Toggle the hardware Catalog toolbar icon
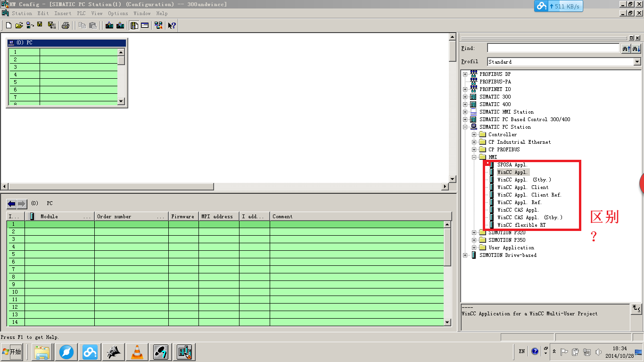Screen dimensions: 644x362 [134, 25]
